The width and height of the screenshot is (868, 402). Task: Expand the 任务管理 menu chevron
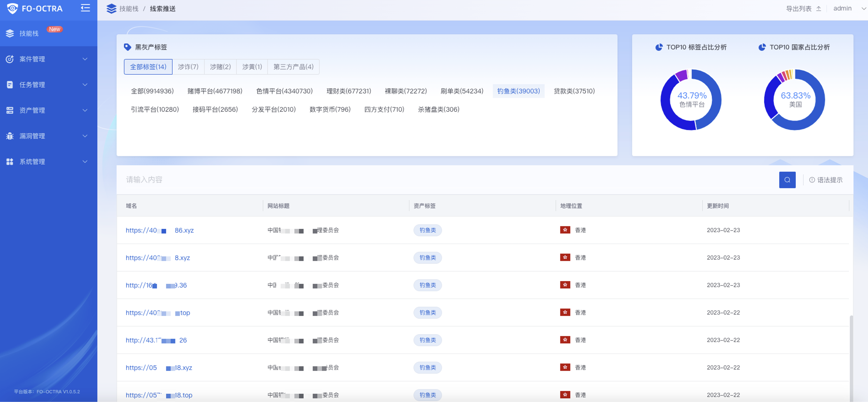point(85,85)
